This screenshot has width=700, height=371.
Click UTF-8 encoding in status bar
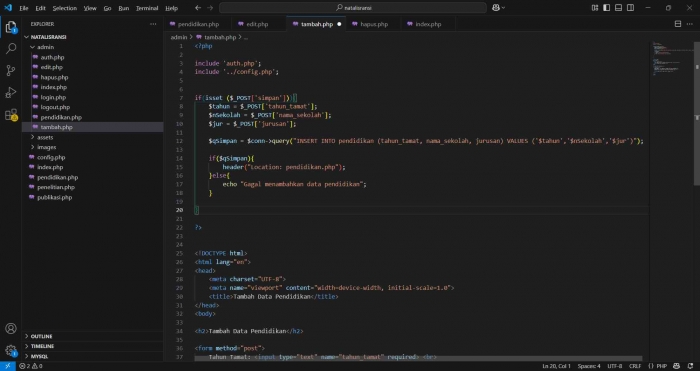point(615,366)
